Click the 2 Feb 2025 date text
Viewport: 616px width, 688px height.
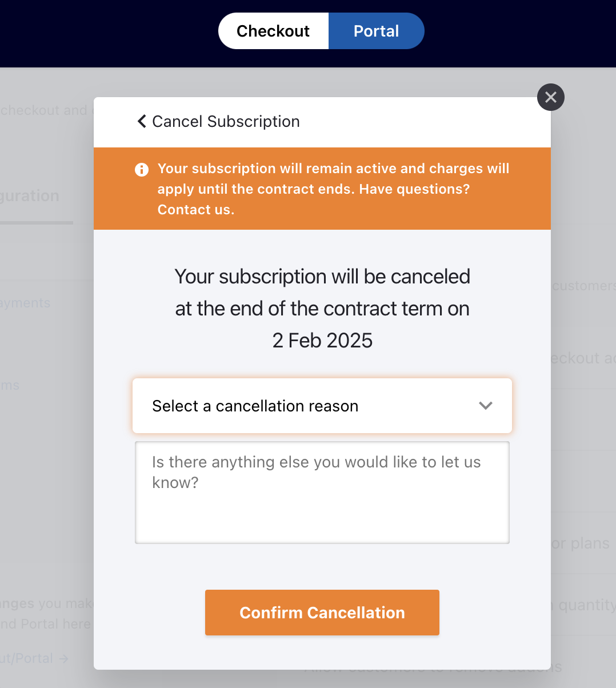click(x=322, y=341)
